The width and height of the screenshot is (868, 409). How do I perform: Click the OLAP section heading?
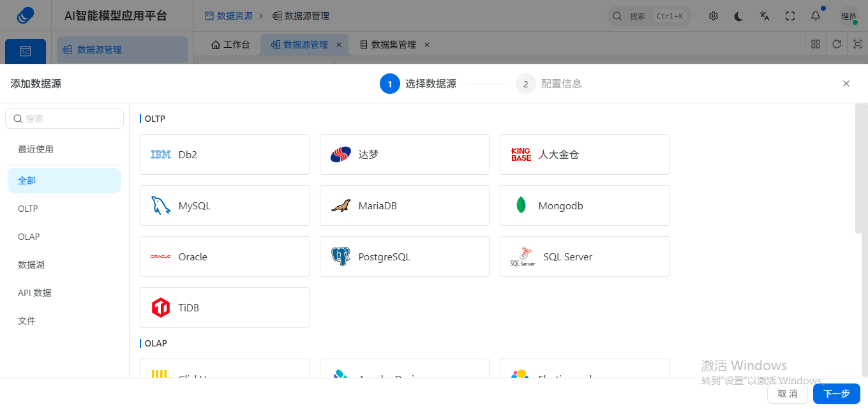coord(156,343)
